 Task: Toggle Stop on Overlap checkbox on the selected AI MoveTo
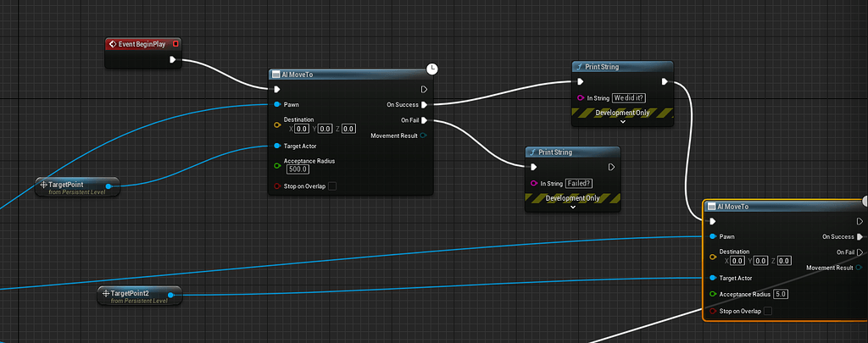(x=767, y=312)
